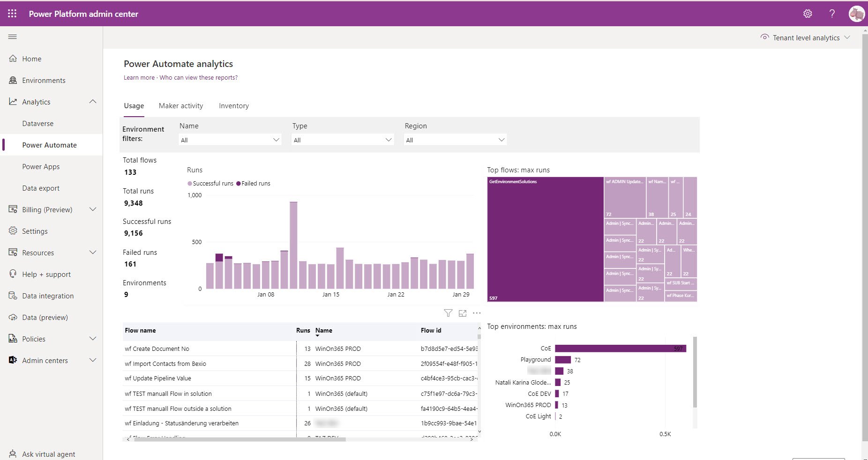Click the Ask virtual agent icon
868x460 pixels.
pos(13,454)
